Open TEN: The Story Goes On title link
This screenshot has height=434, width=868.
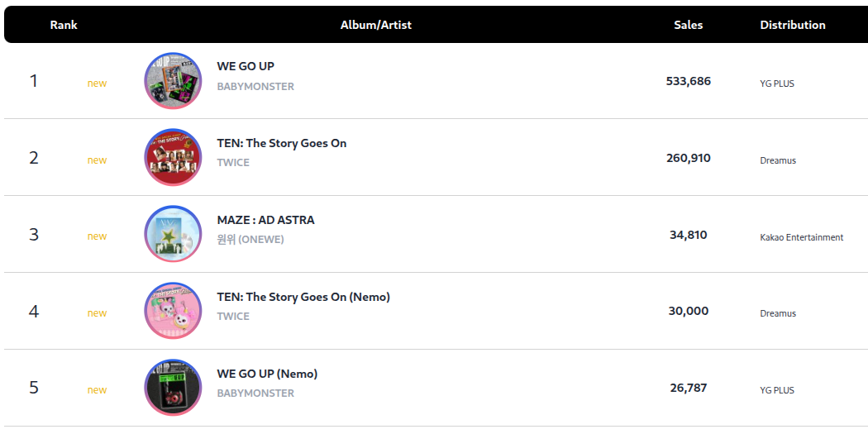tap(282, 143)
